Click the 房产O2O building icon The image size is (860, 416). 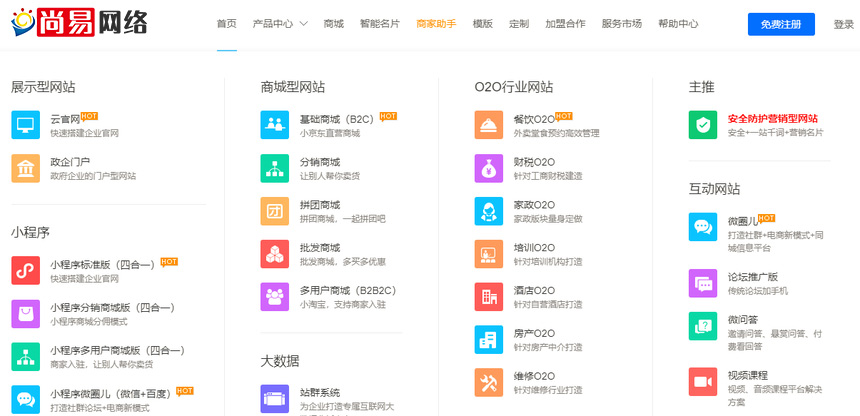pos(489,340)
